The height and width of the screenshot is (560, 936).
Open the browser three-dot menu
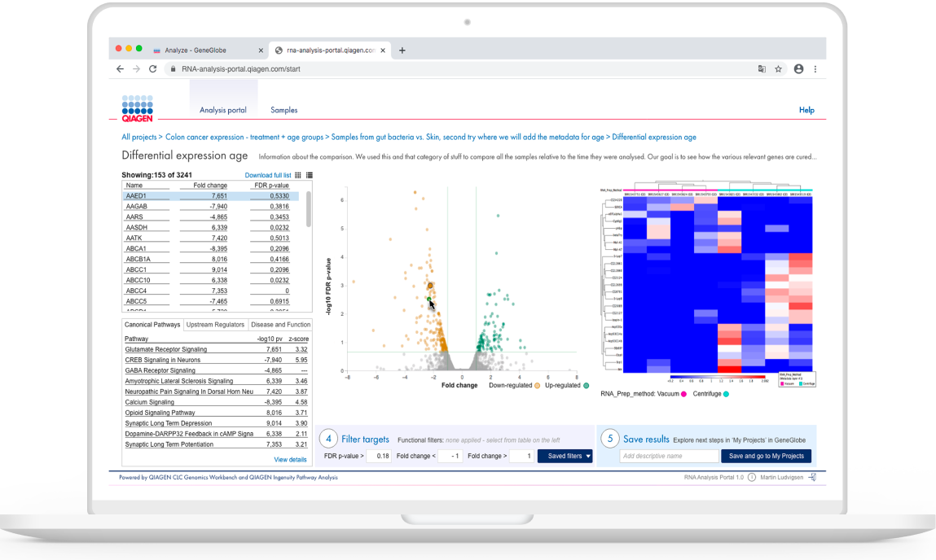tap(815, 69)
